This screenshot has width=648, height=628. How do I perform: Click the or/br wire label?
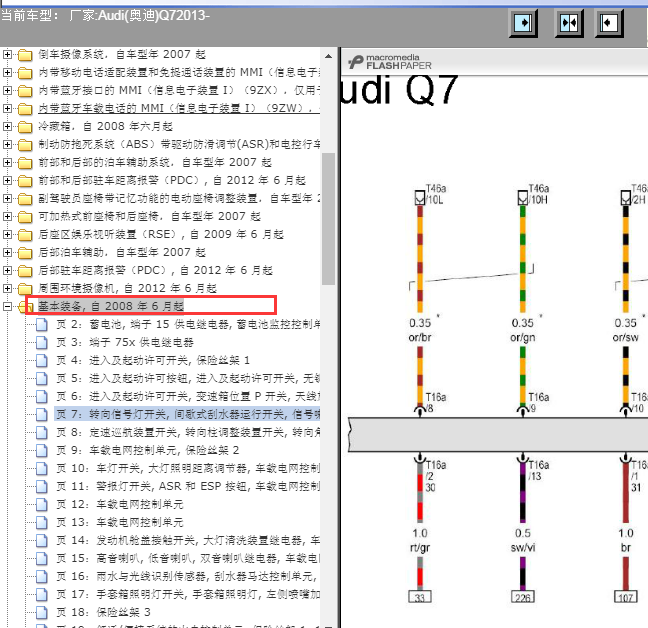click(420, 338)
